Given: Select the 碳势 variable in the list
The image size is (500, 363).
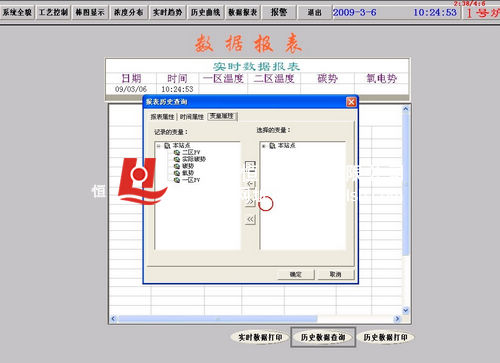Looking at the screenshot, I should pyautogui.click(x=188, y=166).
